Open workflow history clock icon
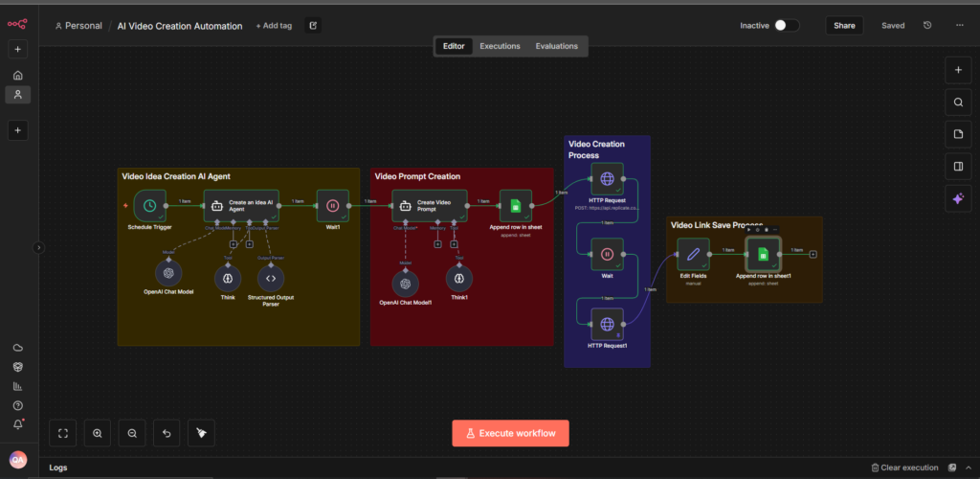This screenshot has height=479, width=980. coord(927,26)
